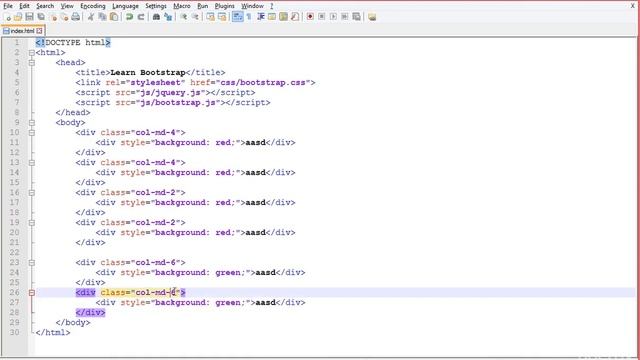Image resolution: width=640 pixels, height=360 pixels.
Task: Click Save Recorded Macro icon
Action: click(356, 17)
